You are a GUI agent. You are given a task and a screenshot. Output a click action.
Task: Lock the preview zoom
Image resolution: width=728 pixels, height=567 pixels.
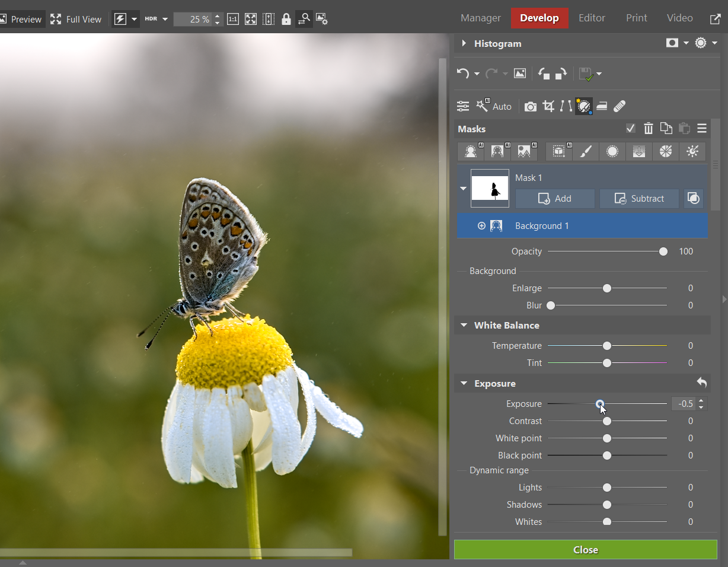point(286,19)
